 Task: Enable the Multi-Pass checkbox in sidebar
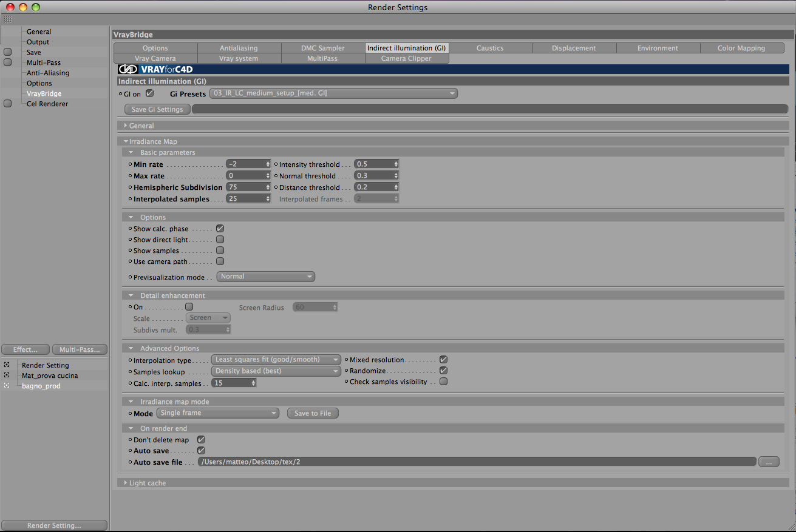[x=8, y=62]
